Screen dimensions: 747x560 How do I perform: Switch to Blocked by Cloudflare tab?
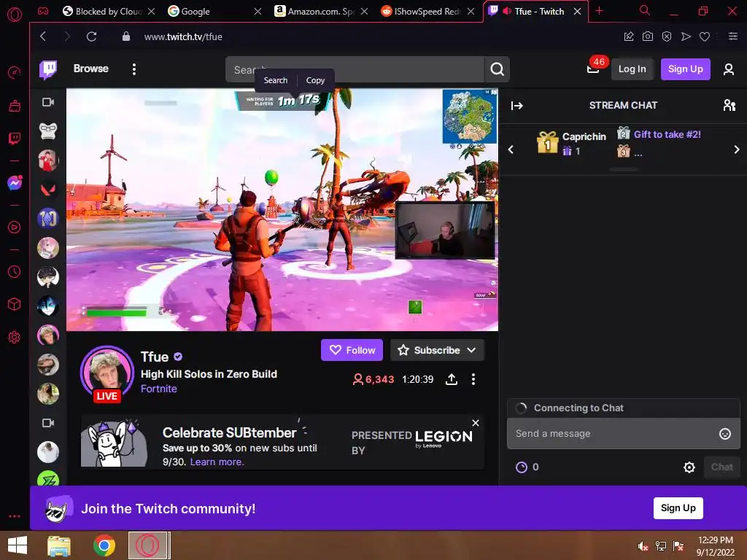point(108,12)
